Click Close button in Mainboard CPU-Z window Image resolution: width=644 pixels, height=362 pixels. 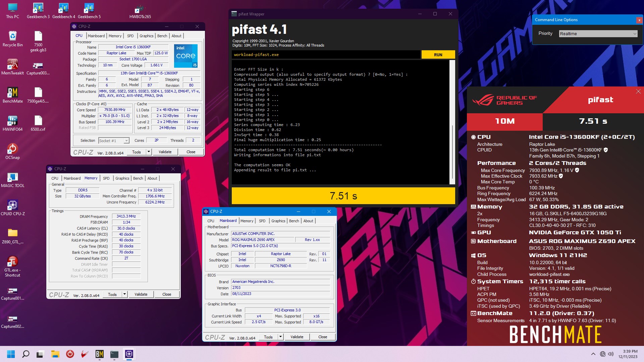point(323,337)
